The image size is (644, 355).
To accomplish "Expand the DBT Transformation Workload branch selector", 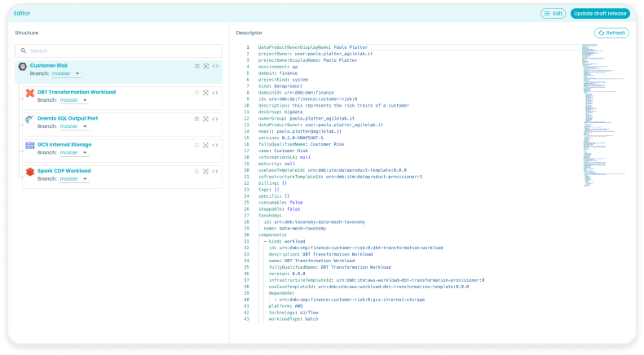I will pos(74,100).
